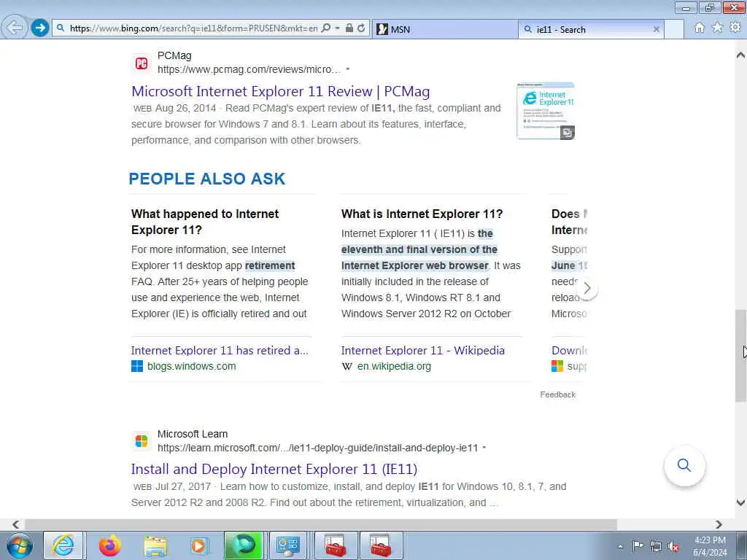Click the vertical scrollbar down arrow
Image resolution: width=747 pixels, height=560 pixels.
tap(740, 502)
